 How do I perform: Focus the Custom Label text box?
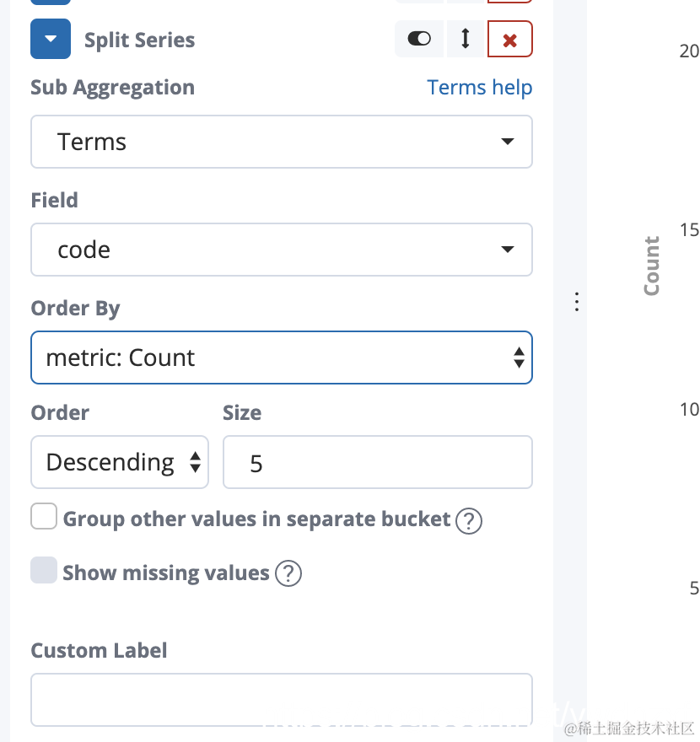click(281, 700)
